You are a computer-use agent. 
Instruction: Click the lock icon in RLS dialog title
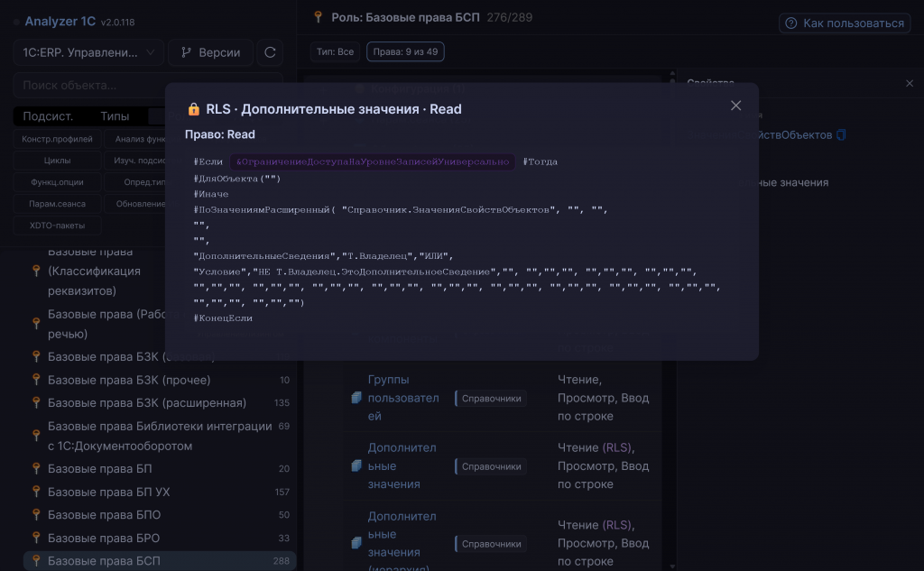(193, 109)
